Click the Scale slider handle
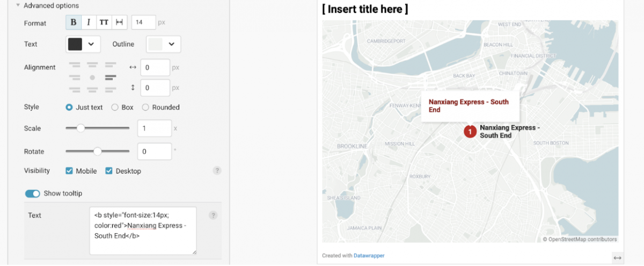The image size is (644, 266). coord(80,128)
